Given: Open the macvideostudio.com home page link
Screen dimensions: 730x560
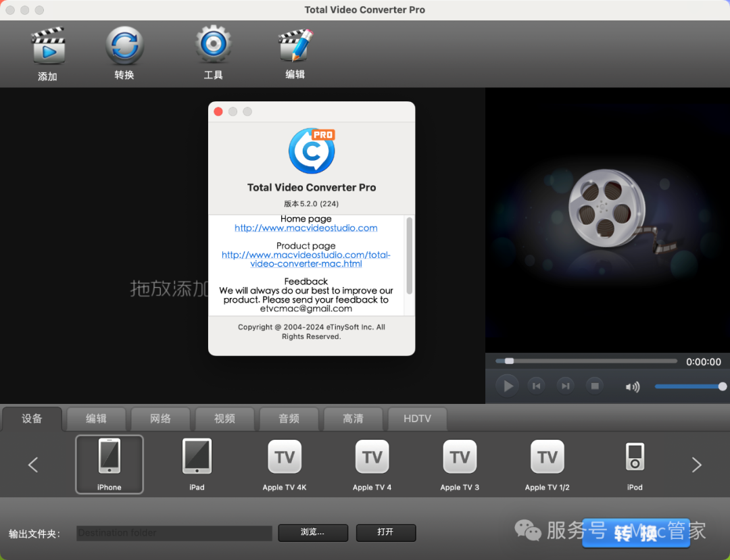Looking at the screenshot, I should pyautogui.click(x=306, y=228).
